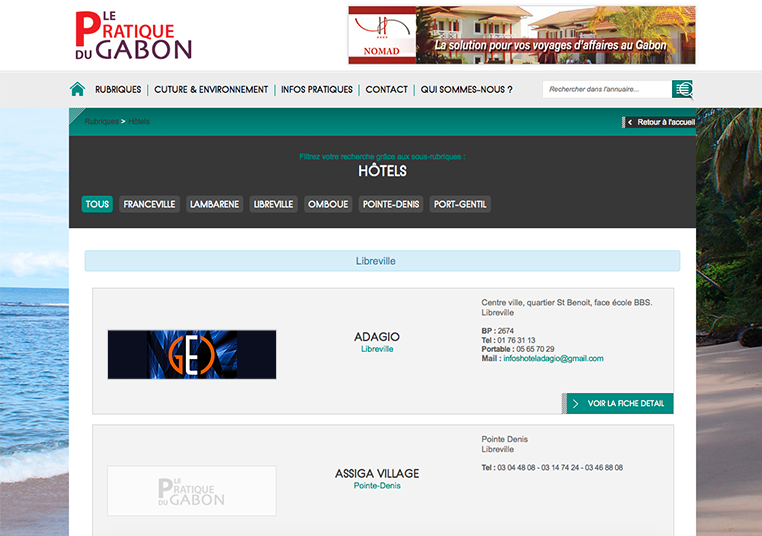Click the search magnifier icon button
Screen dimensions: 762x536
pyautogui.click(x=683, y=89)
